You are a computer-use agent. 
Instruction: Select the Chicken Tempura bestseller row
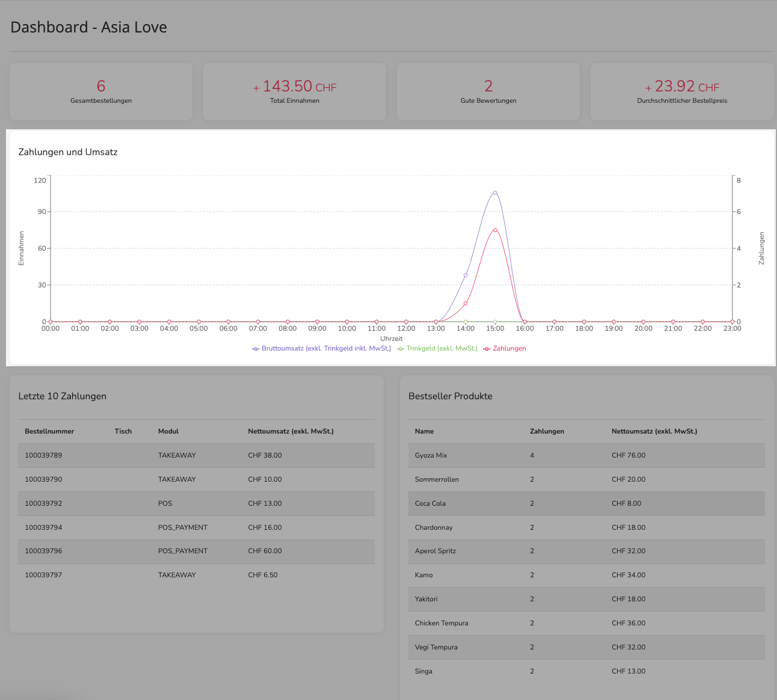[586, 623]
